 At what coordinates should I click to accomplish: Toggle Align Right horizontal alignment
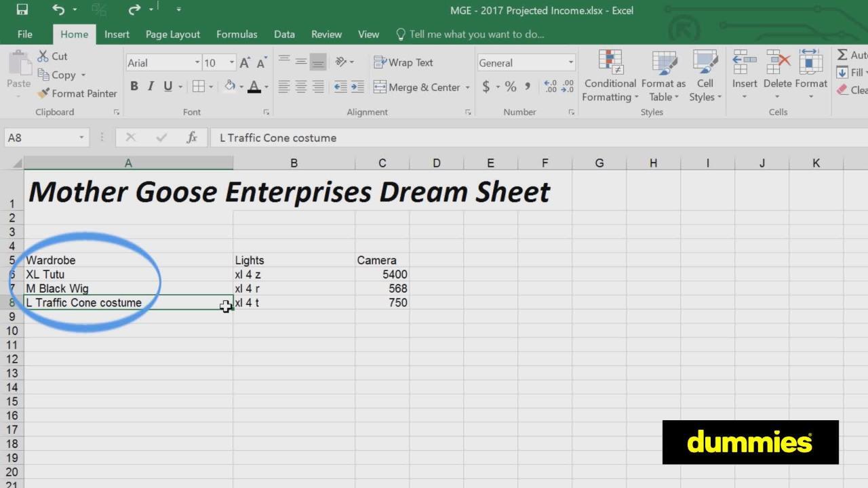click(x=318, y=87)
